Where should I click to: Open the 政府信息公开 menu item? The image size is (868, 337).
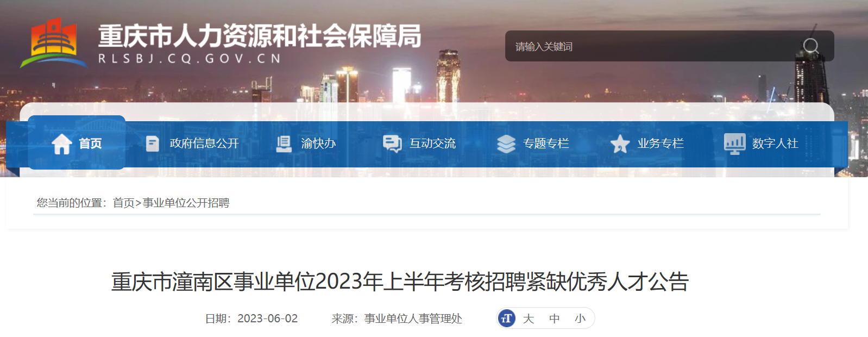pyautogui.click(x=204, y=143)
